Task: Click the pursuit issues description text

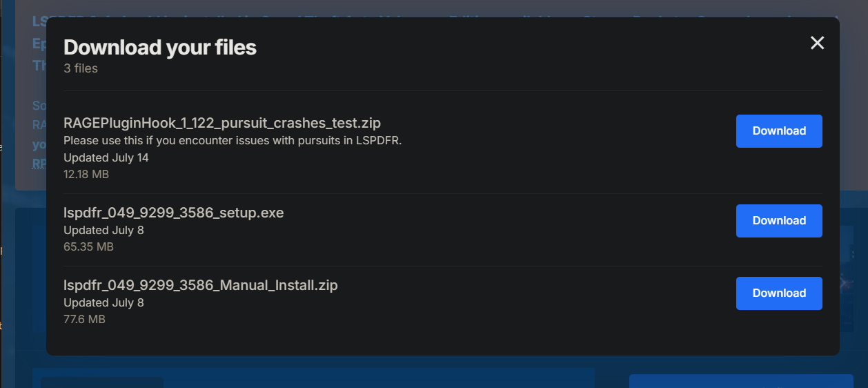Action: [232, 140]
